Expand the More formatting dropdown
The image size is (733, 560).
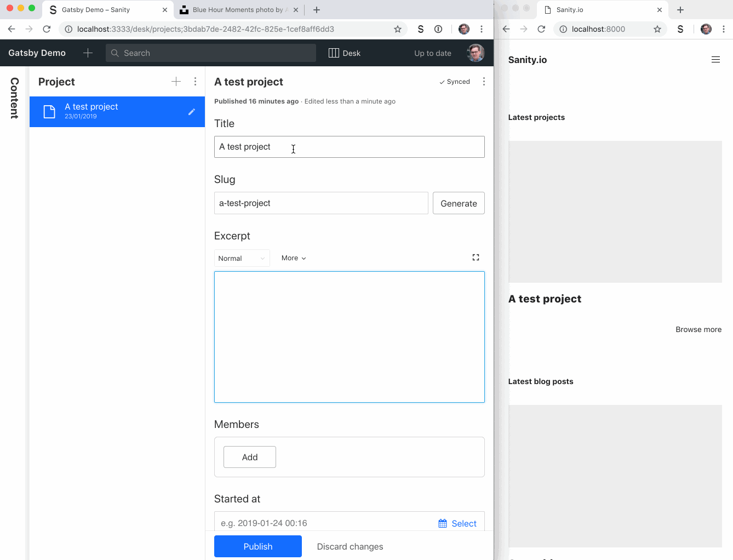(x=293, y=258)
